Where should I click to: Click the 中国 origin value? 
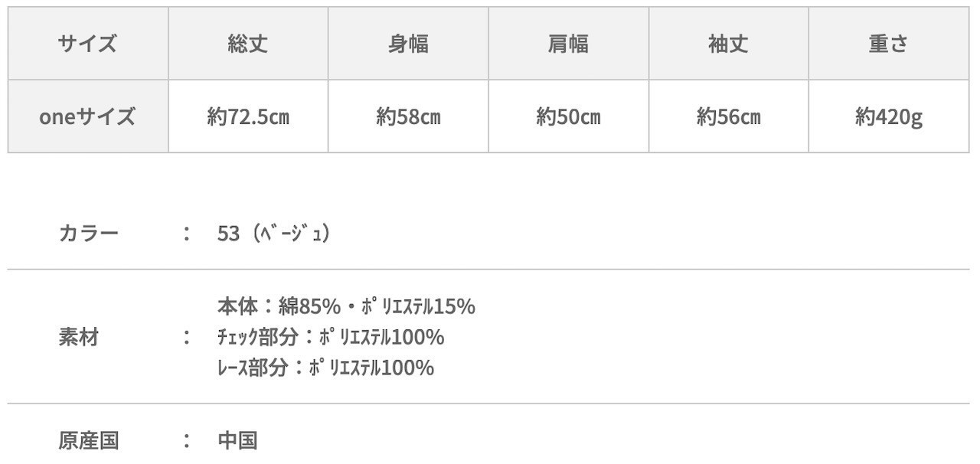click(237, 441)
